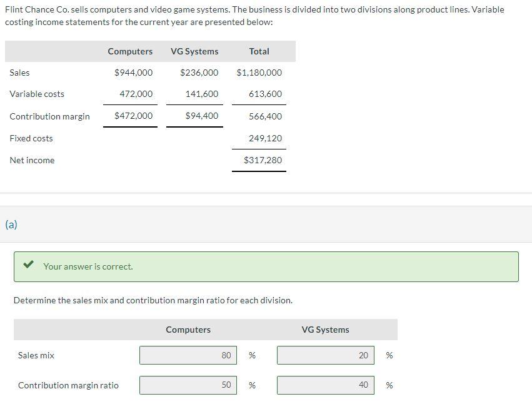532x404 pixels.
Task: Click the VG Systems contribution margin ratio field
Action: coord(325,385)
